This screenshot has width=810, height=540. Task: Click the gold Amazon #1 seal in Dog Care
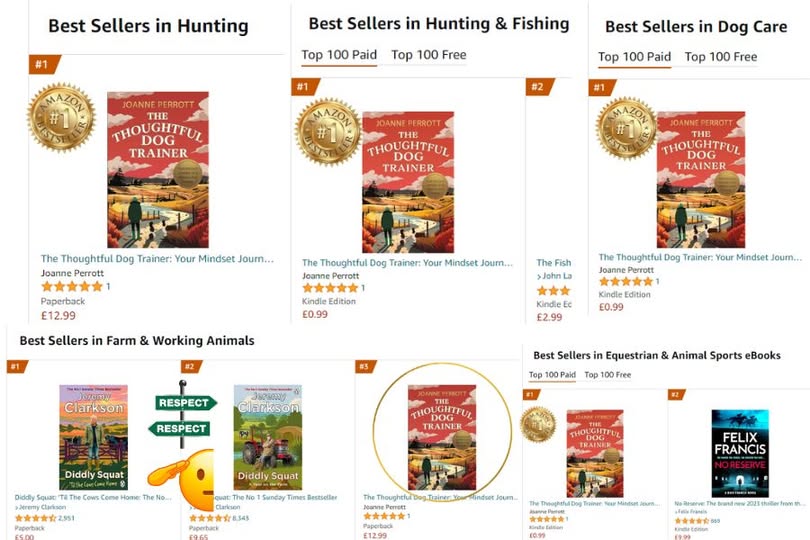[626, 128]
